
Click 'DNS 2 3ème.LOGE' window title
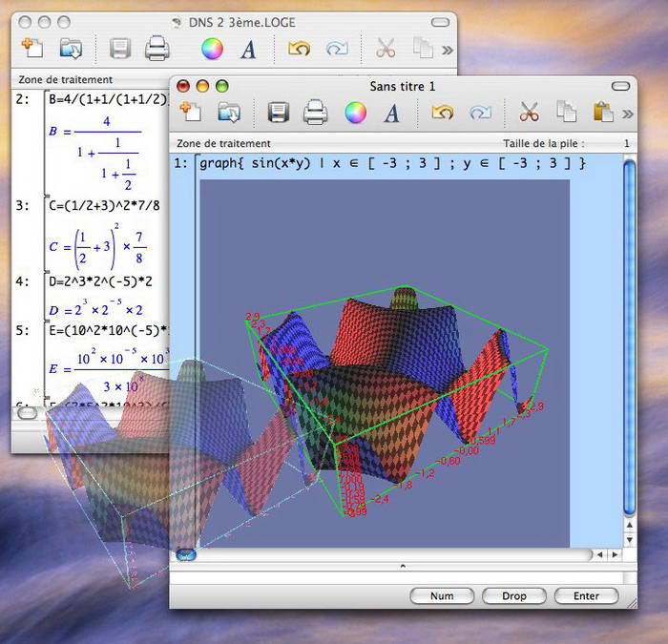[x=242, y=23]
